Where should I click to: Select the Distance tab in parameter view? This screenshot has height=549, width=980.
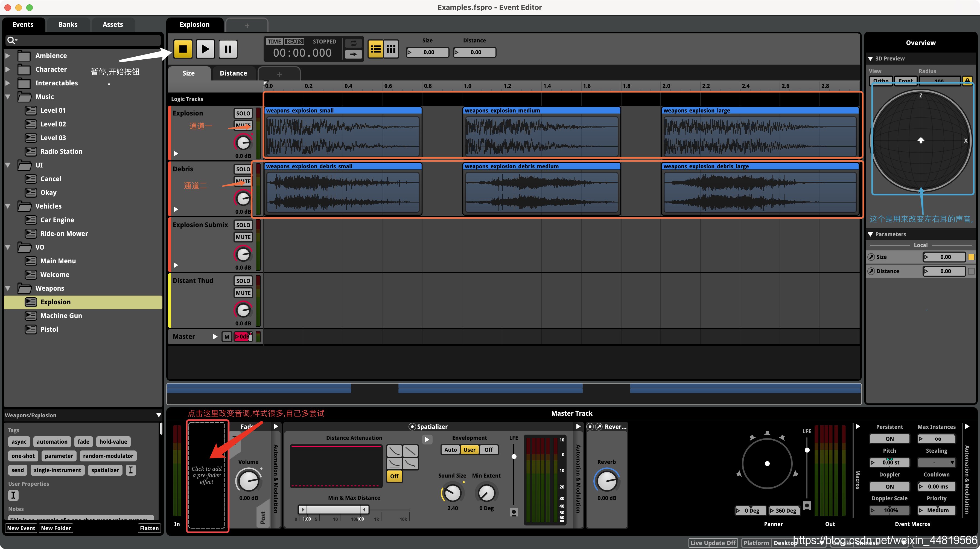pos(232,73)
